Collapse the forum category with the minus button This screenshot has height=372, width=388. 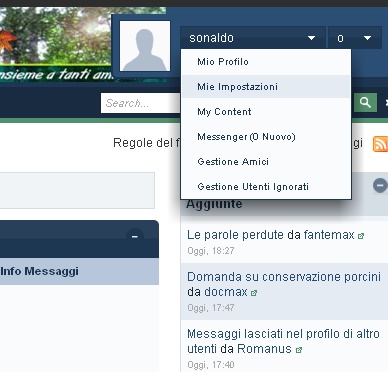[135, 236]
